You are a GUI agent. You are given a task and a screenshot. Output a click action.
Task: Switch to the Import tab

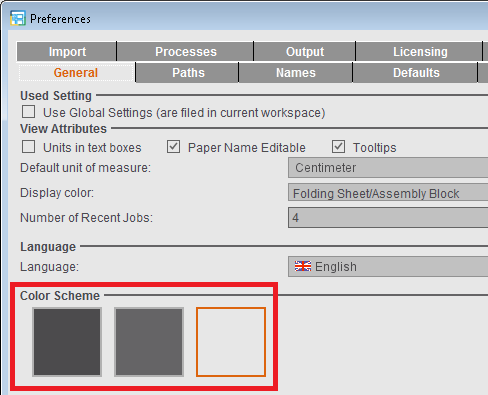67,52
